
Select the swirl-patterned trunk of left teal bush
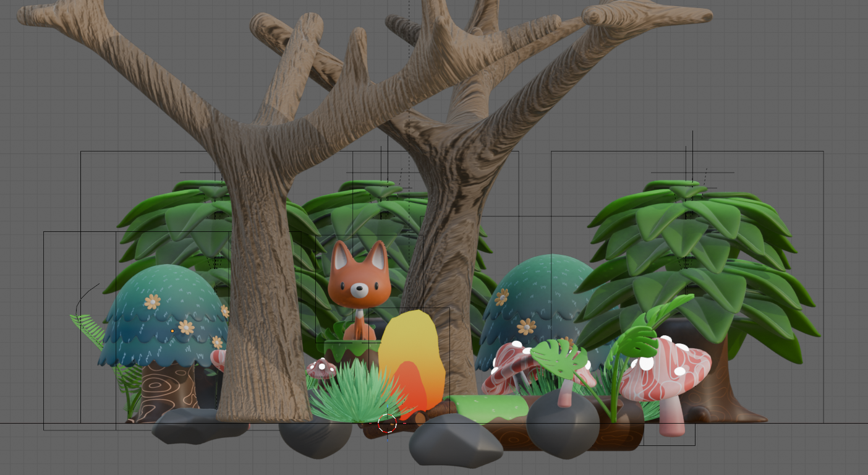166,393
